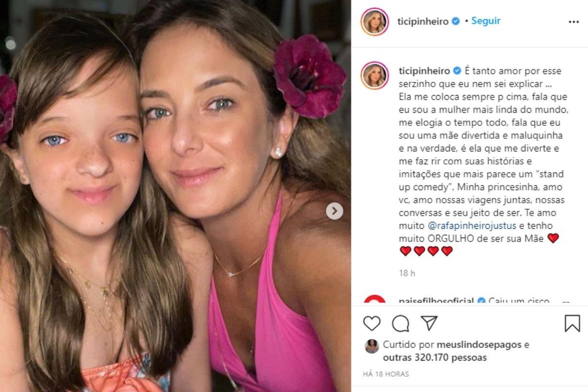
Task: Share the post via paper plane icon
Action: click(429, 323)
